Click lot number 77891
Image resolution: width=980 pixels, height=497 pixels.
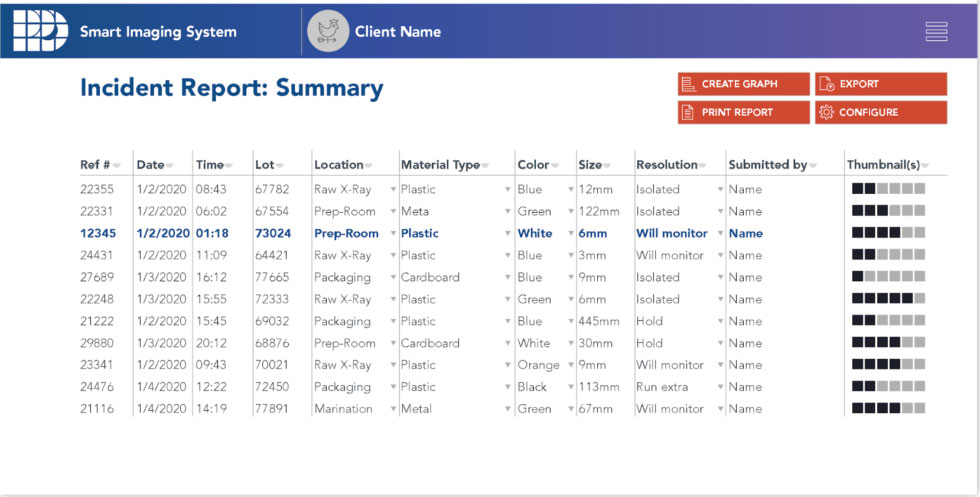[x=272, y=409]
